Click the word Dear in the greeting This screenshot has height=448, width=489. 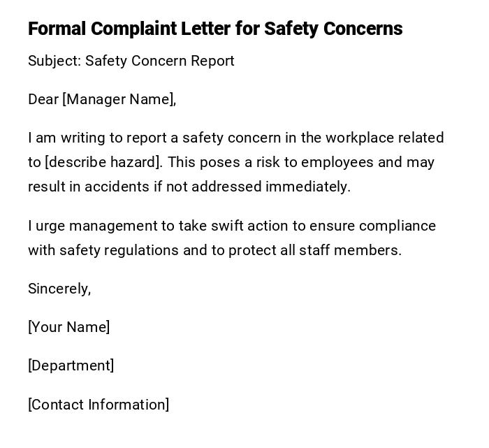[43, 99]
